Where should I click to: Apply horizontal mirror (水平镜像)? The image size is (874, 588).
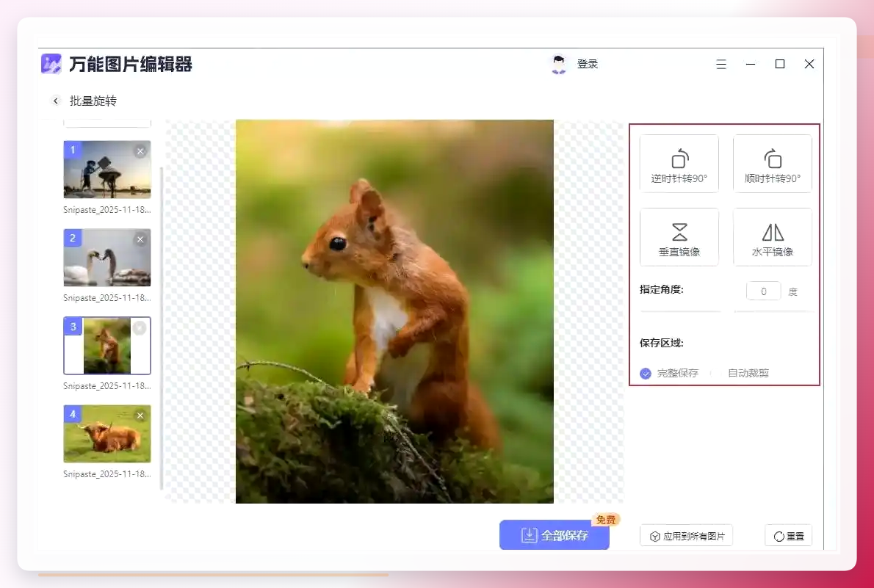pyautogui.click(x=773, y=237)
